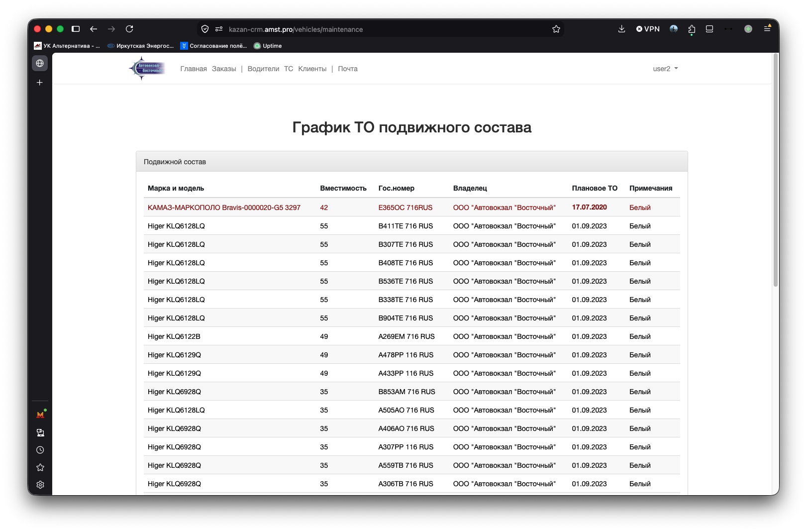807x532 pixels.
Task: Open the red messenger icon in sidebar
Action: tap(40, 415)
